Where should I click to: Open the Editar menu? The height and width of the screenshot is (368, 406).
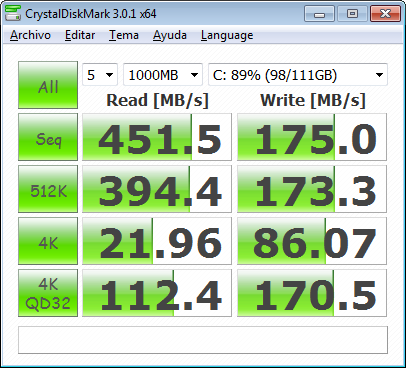[x=80, y=35]
